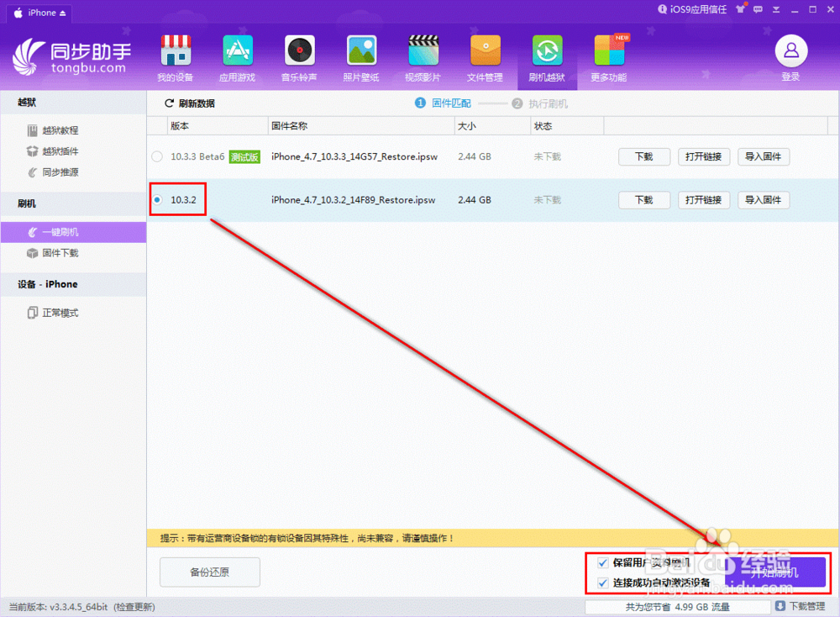Click the tongbu.com logo

71,57
